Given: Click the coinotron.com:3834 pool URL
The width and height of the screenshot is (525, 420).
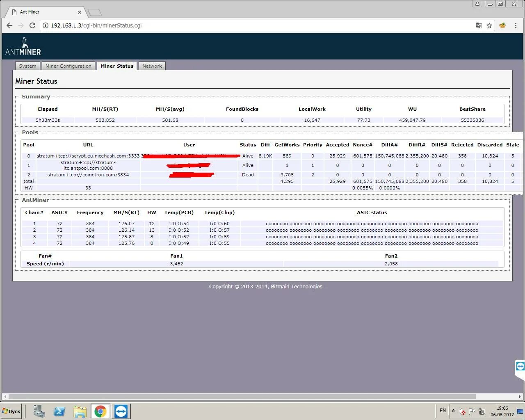Looking at the screenshot, I should [88, 175].
